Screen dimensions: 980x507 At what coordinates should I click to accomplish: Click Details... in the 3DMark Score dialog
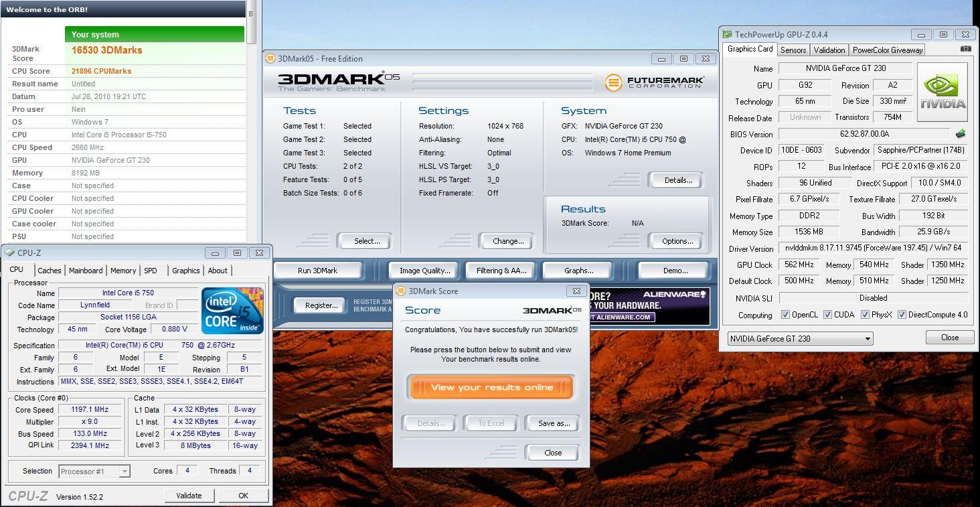[430, 423]
